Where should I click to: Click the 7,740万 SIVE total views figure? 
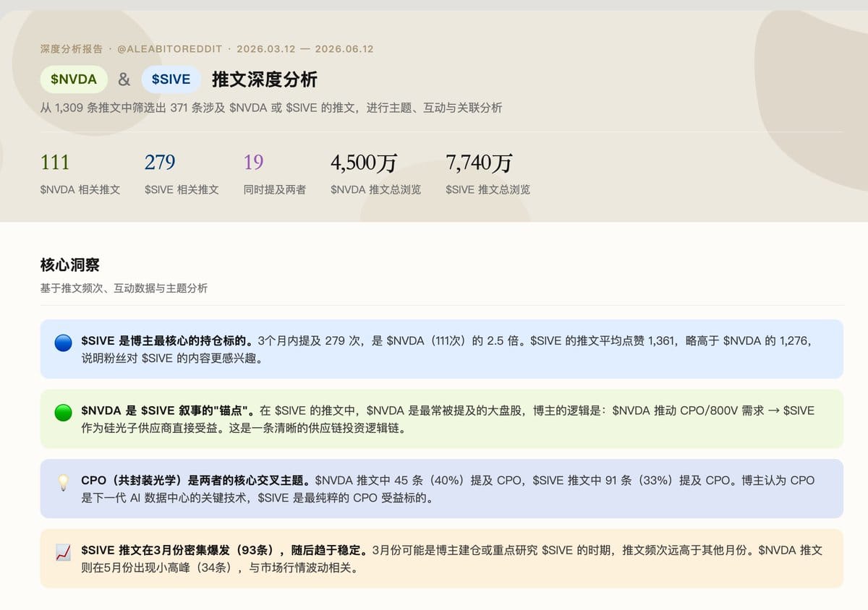click(479, 163)
